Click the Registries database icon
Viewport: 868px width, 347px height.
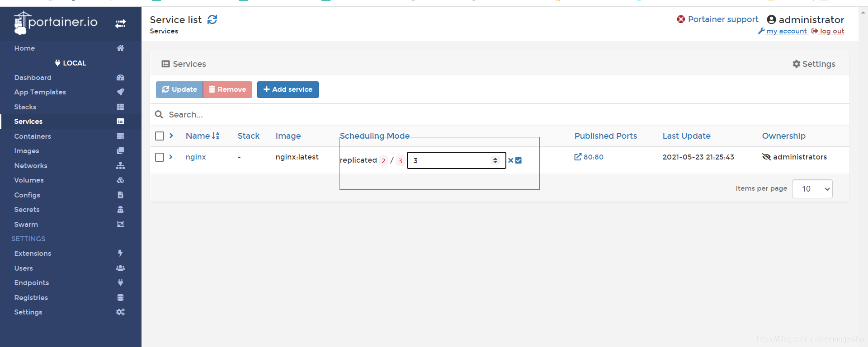pyautogui.click(x=120, y=297)
